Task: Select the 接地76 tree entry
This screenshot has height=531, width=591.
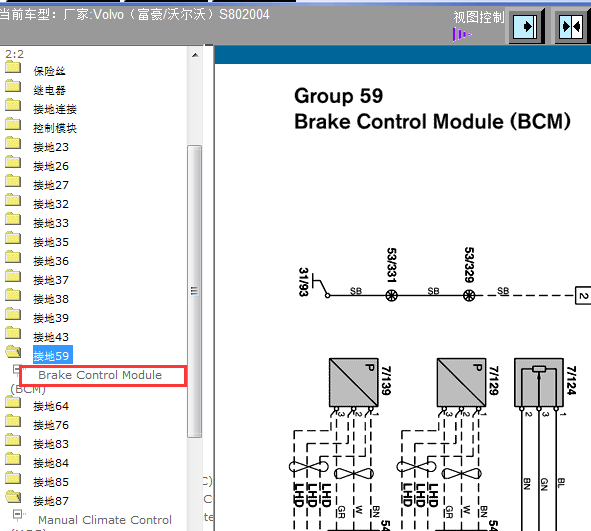Action: [51, 425]
